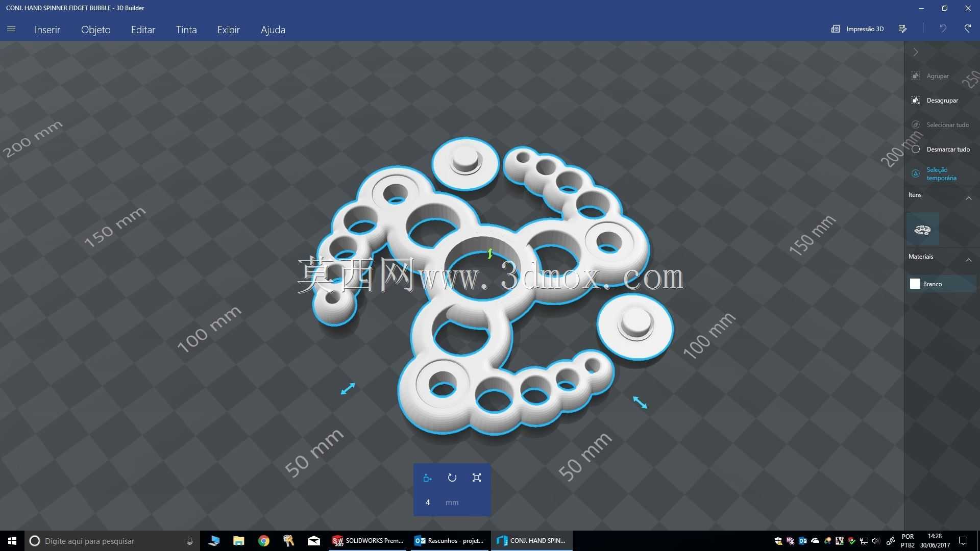This screenshot has width=980, height=551.
Task: Click the Impressão 3D button
Action: click(857, 29)
